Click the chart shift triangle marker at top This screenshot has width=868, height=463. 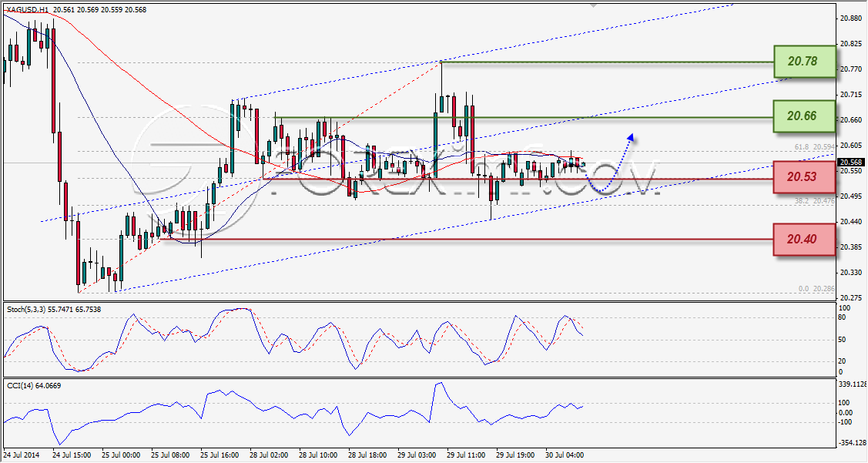(594, 5)
